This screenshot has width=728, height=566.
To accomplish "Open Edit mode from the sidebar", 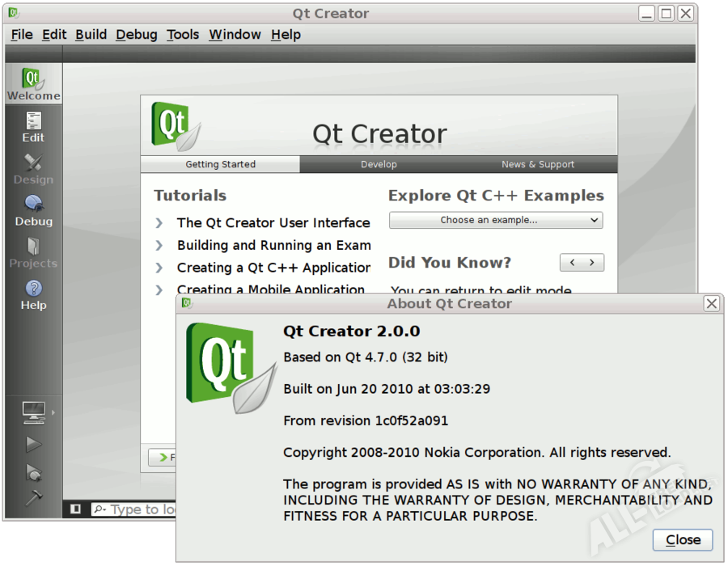I will 33,127.
